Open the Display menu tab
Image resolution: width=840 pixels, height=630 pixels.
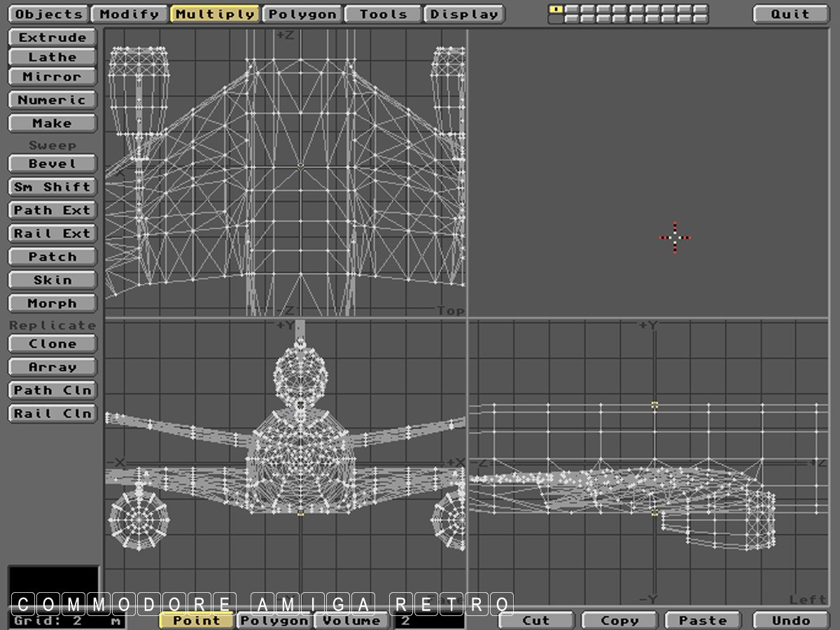(464, 14)
